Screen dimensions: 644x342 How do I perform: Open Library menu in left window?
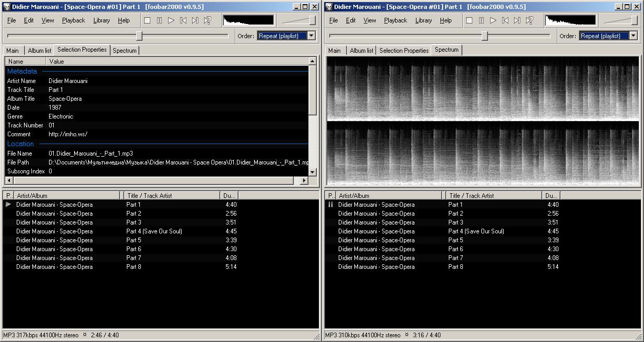pos(101,20)
